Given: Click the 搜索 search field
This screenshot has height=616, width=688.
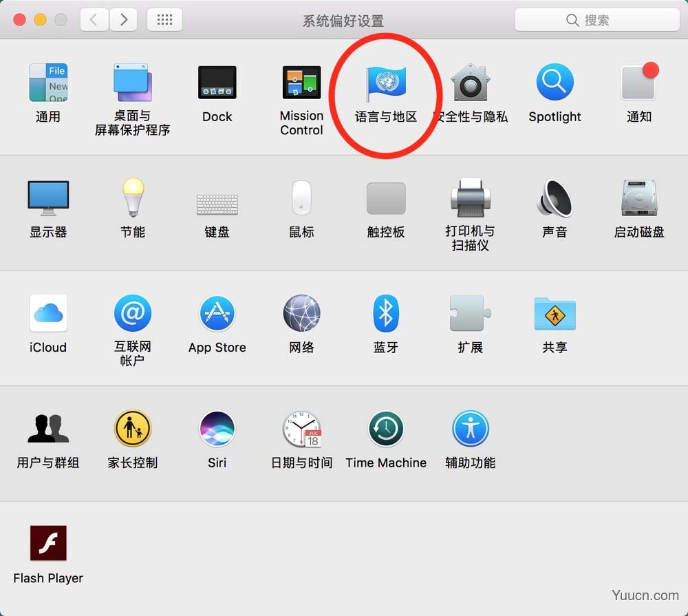Looking at the screenshot, I should (x=597, y=20).
